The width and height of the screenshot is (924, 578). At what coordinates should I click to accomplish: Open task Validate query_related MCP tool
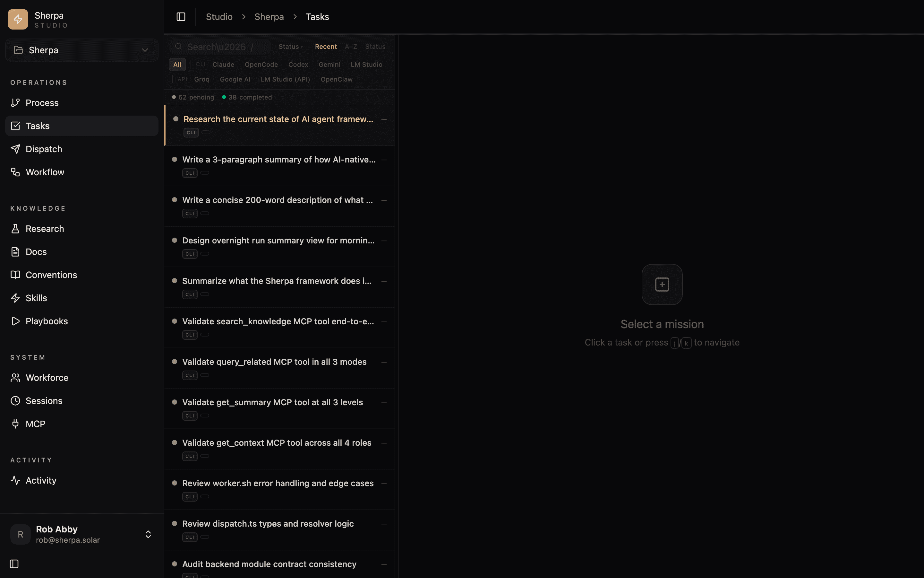(x=279, y=369)
